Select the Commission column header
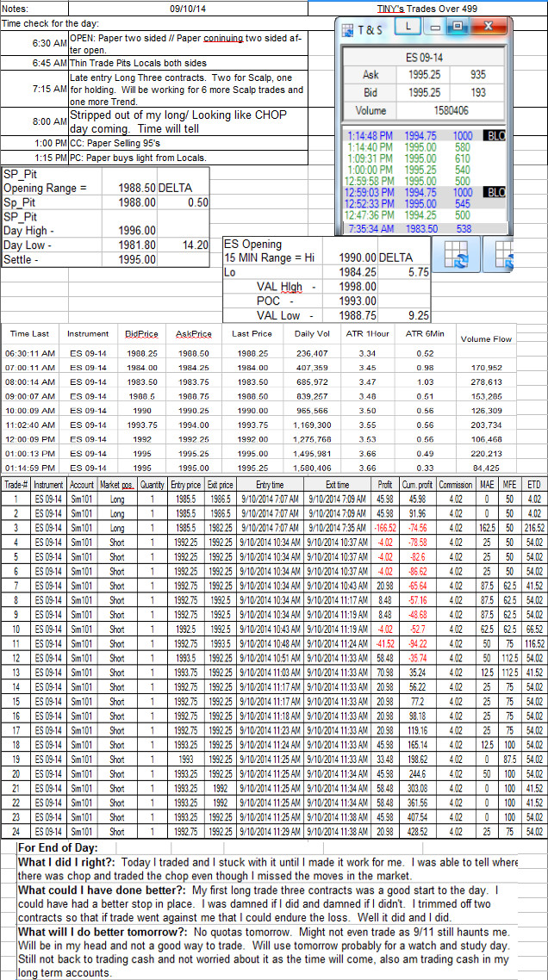The width and height of the screenshot is (548, 980). point(455,484)
